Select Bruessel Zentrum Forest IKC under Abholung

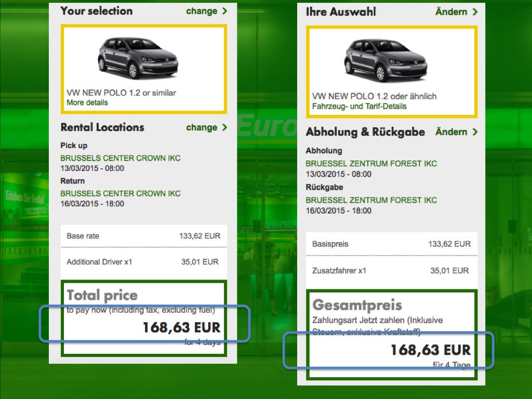[x=371, y=164]
